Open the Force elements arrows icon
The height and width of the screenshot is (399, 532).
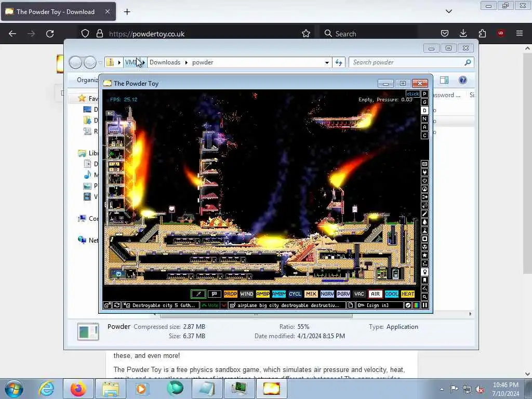click(x=424, y=197)
